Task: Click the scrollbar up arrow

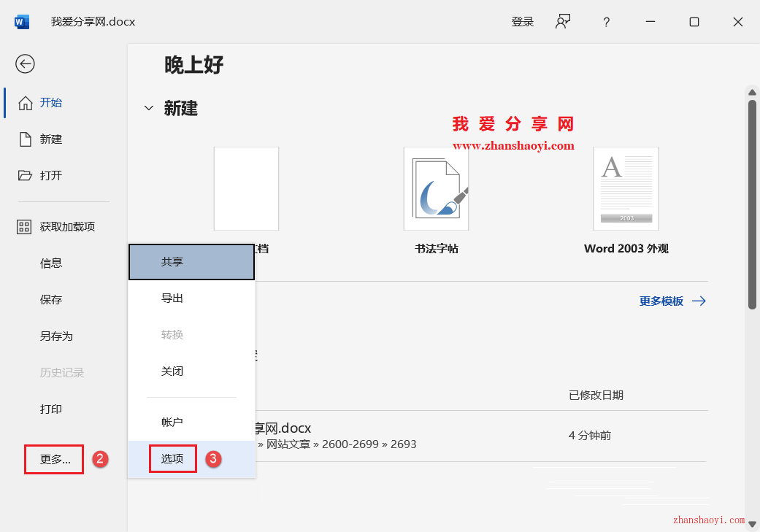Action: (752, 92)
